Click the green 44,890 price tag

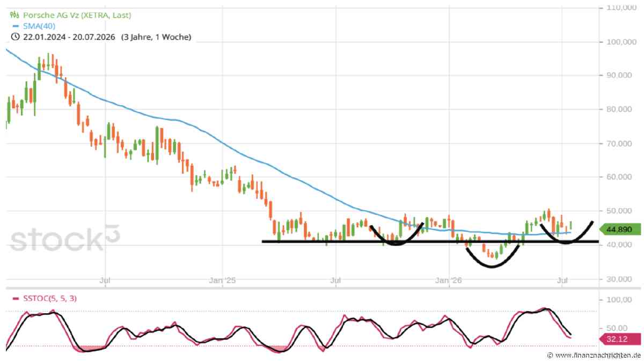pyautogui.click(x=620, y=229)
